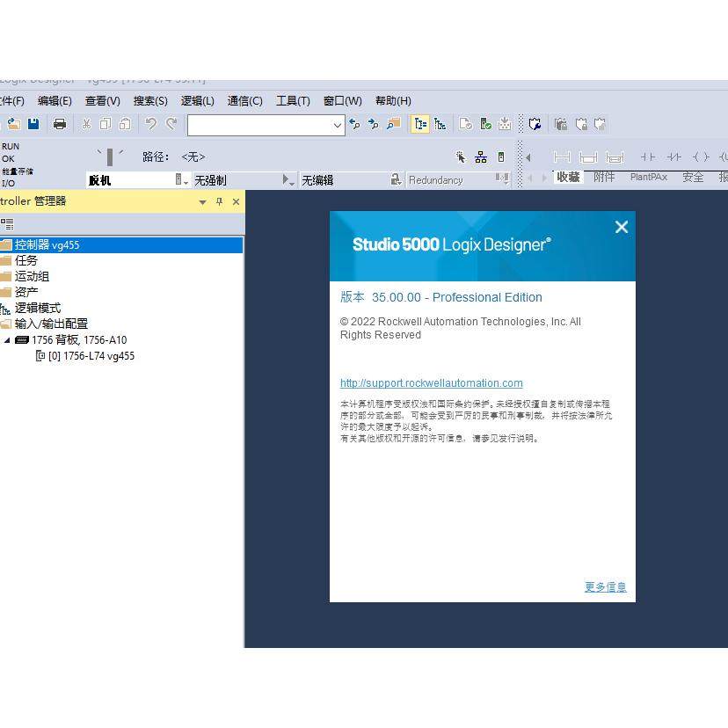The width and height of the screenshot is (728, 728).
Task: Open the 查看(V) menu
Action: pyautogui.click(x=103, y=101)
